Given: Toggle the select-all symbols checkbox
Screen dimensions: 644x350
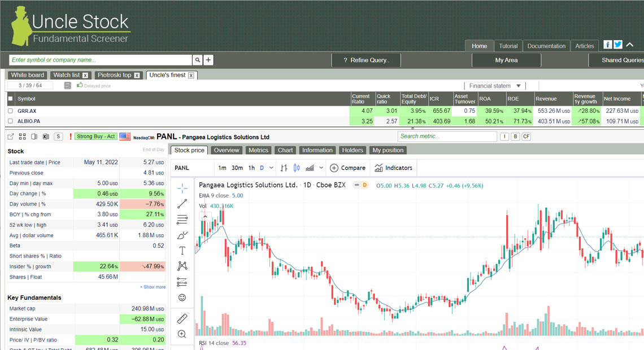Looking at the screenshot, I should coord(9,98).
